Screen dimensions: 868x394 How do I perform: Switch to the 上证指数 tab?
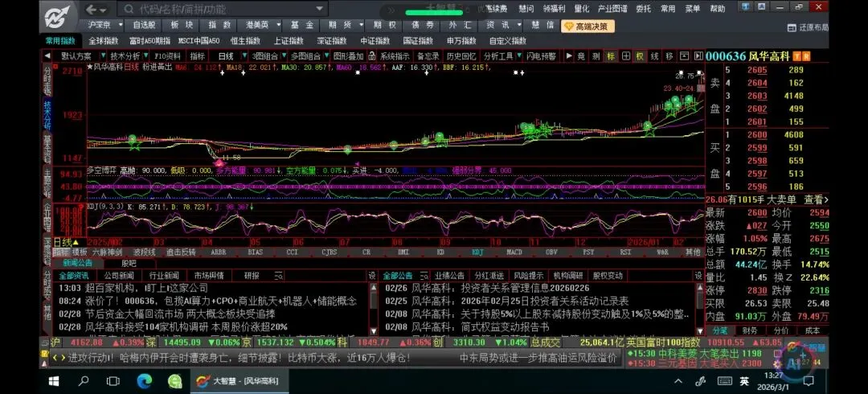click(x=289, y=40)
